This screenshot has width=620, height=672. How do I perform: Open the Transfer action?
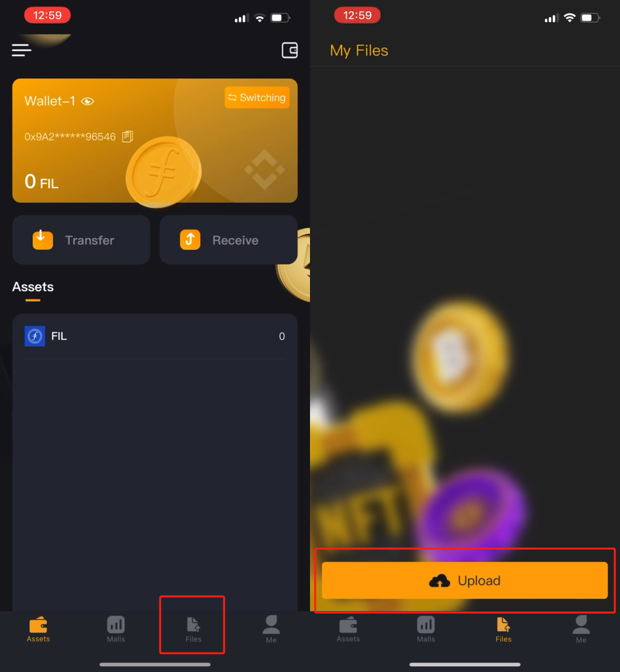[x=81, y=240]
